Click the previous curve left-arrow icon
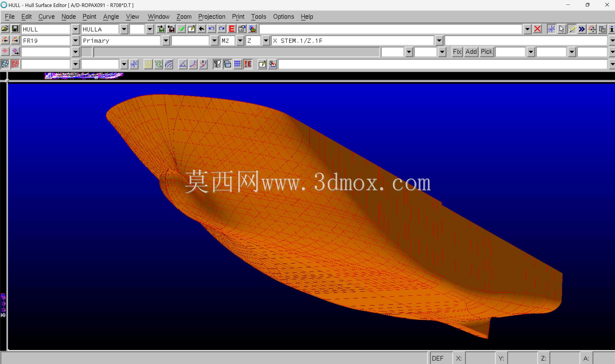The width and height of the screenshot is (615, 364). (5, 40)
